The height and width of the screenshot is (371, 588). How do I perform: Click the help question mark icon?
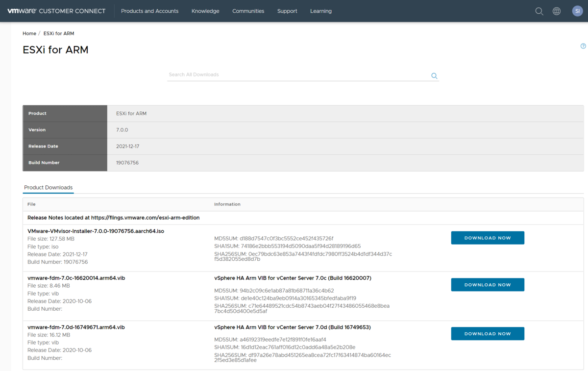583,46
